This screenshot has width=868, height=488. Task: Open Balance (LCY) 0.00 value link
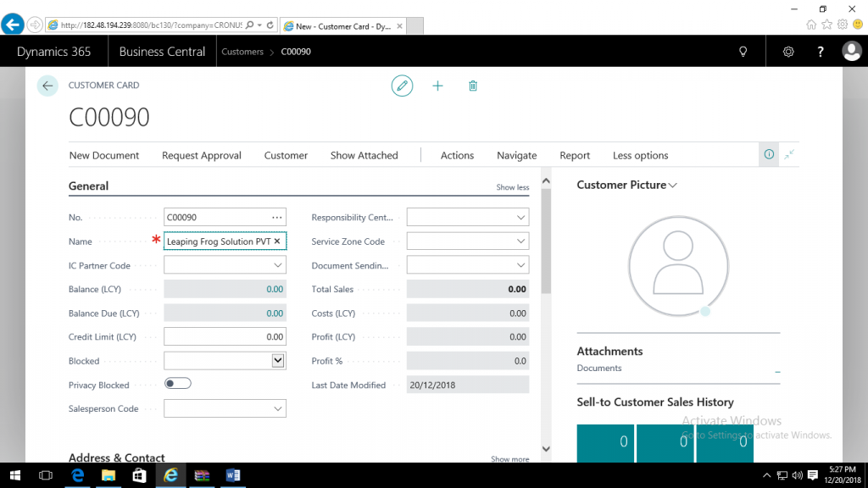(275, 290)
